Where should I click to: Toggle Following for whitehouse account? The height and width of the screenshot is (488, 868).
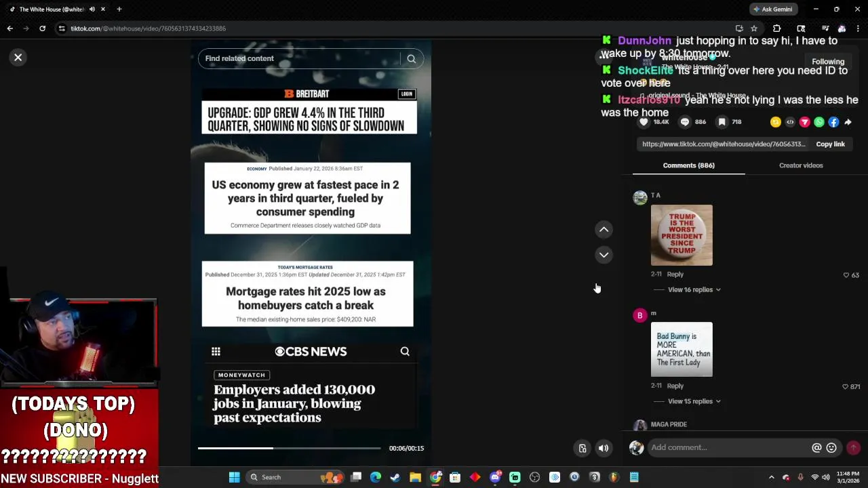point(828,62)
